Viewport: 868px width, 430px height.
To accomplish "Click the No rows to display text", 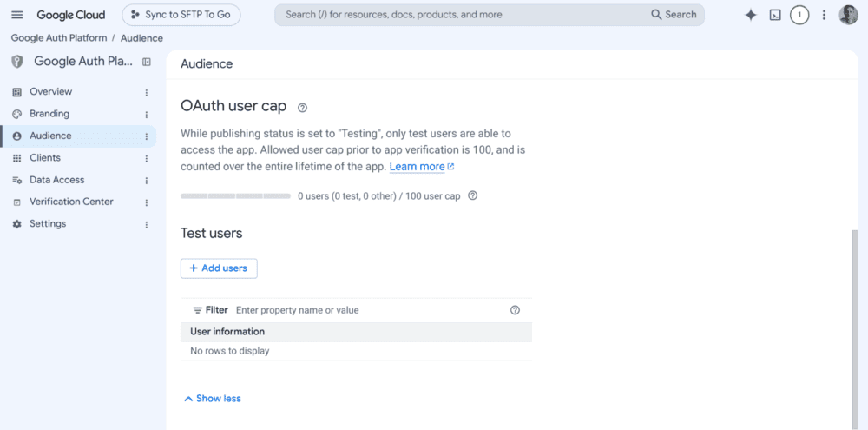I will point(230,351).
